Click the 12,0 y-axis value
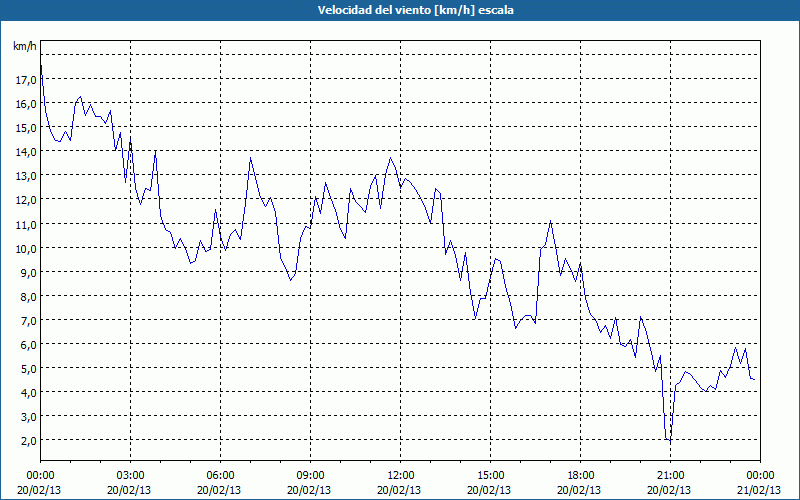 click(26, 200)
